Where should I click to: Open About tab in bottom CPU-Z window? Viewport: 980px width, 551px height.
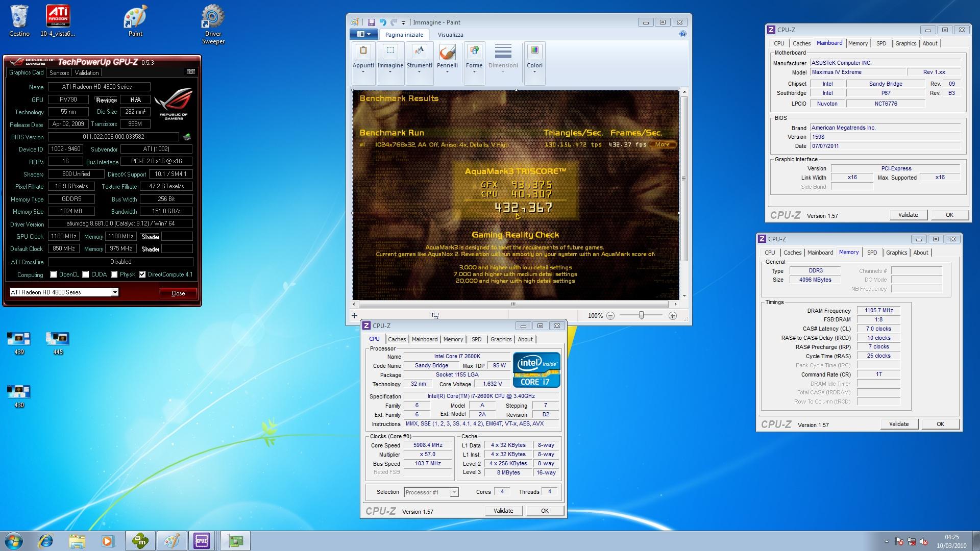click(525, 339)
